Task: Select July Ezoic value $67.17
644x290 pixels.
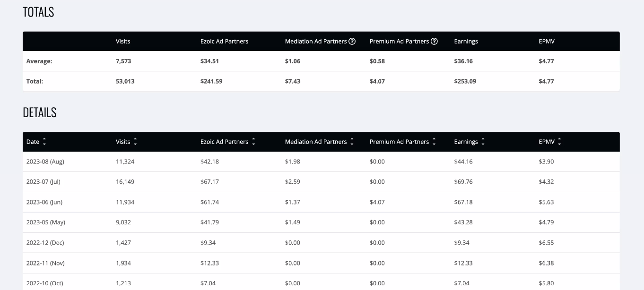Action: coord(209,182)
